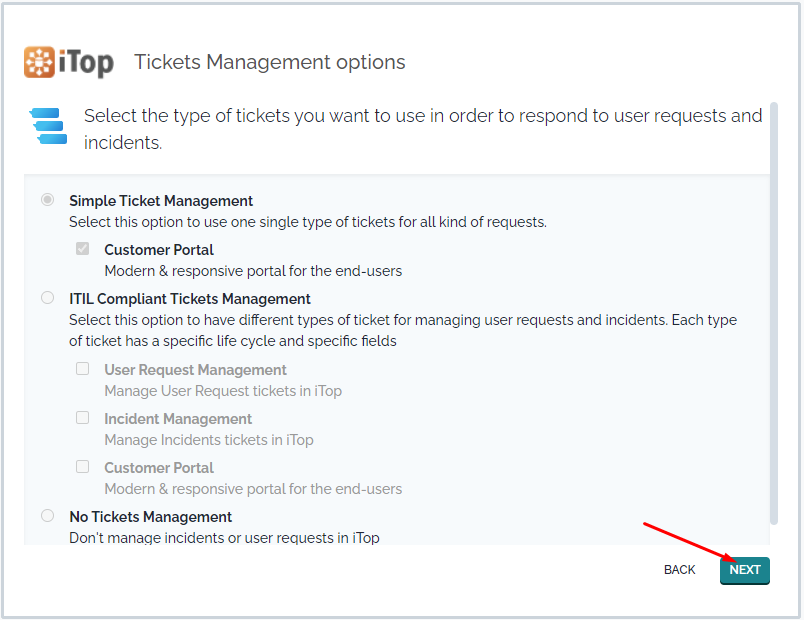Toggle Customer Portal checkbox under Simple Ticket
The width and height of the screenshot is (804, 620).
point(83,249)
